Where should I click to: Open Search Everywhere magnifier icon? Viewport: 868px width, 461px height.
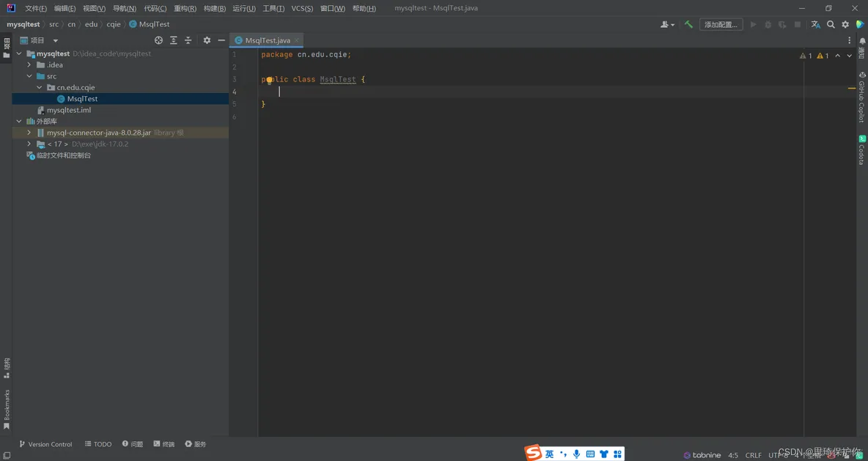831,24
